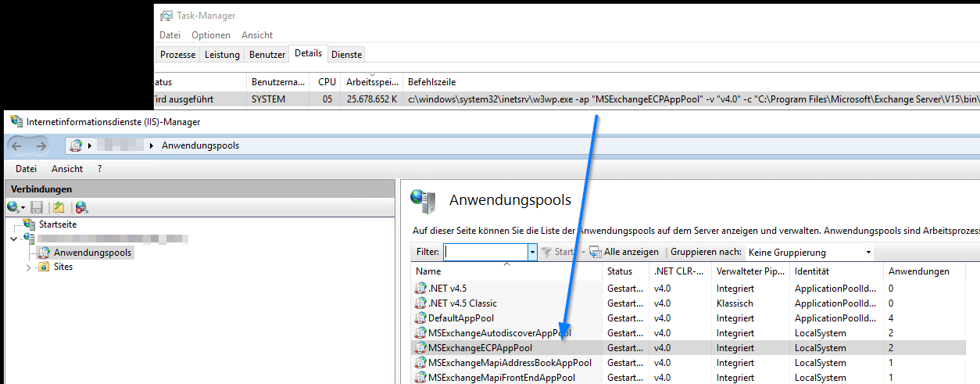Screen dimensions: 980x384
Task: Click the home icon in address breadcrumb
Action: (77, 145)
